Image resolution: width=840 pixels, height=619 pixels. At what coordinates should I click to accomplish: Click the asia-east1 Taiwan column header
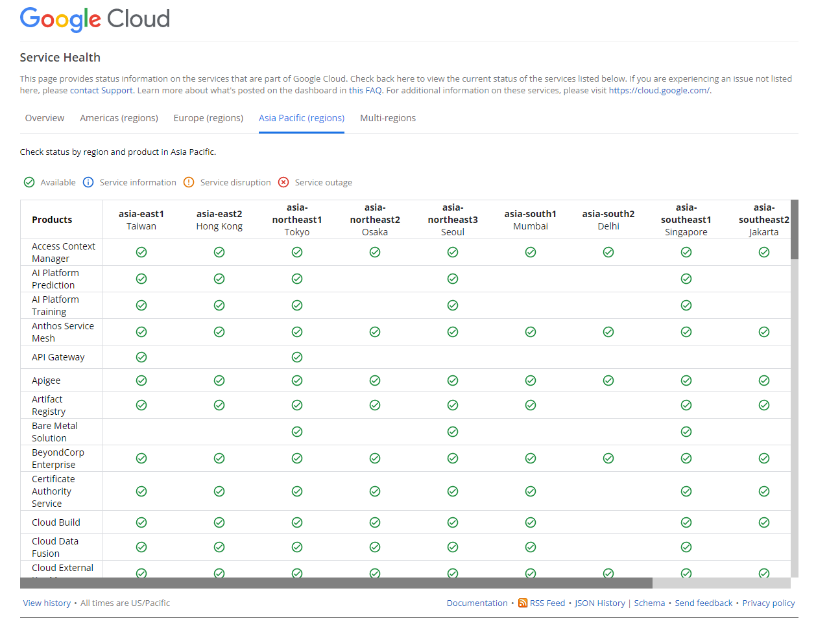pos(141,220)
